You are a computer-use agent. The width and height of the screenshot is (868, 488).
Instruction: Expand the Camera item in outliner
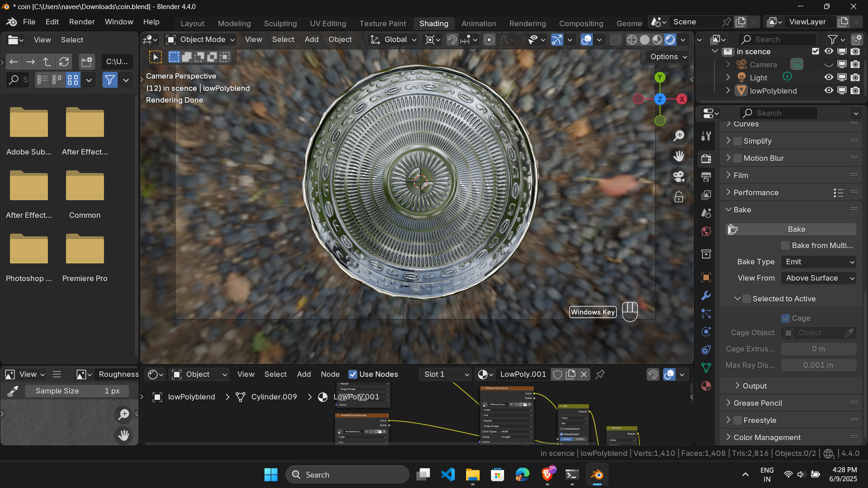click(x=728, y=65)
